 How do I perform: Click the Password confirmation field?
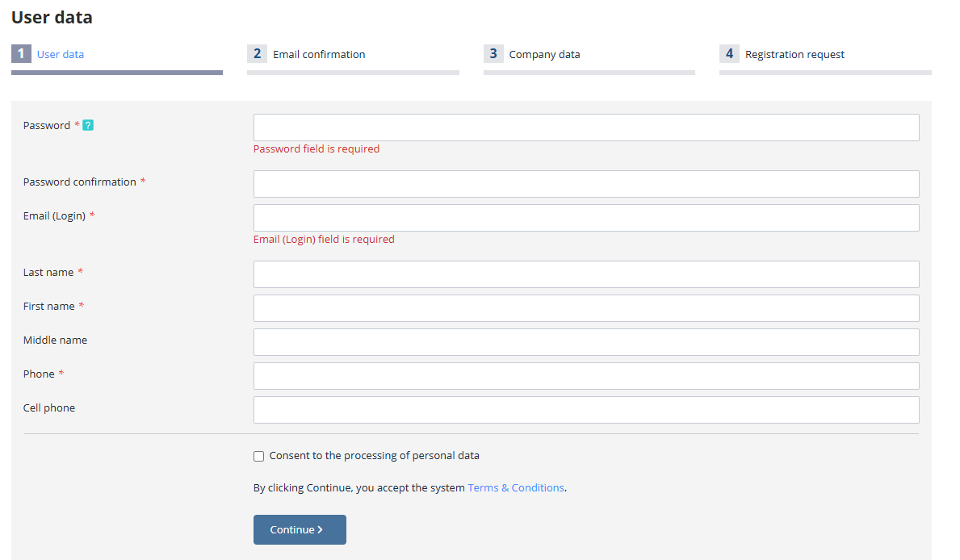(x=586, y=184)
